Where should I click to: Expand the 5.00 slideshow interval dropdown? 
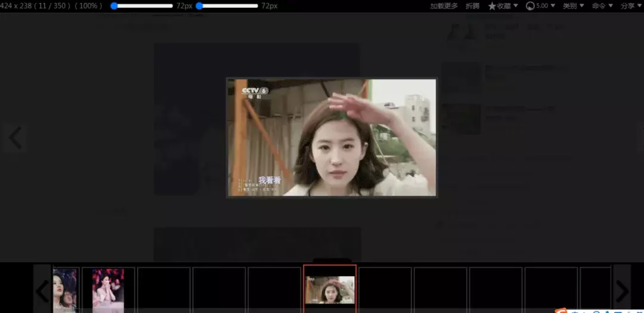pos(546,6)
